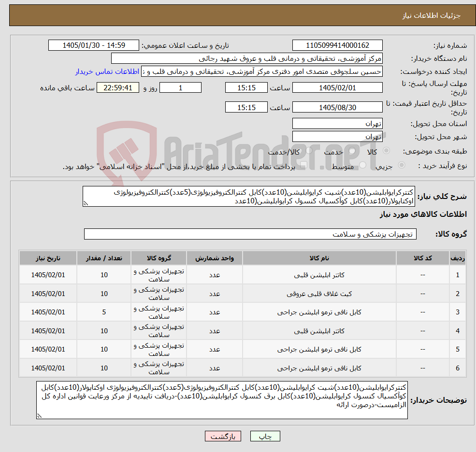The image size is (476, 452).
Task: Click the جزئیات اطلاعات نیاز page header
Action: coord(432,15)
